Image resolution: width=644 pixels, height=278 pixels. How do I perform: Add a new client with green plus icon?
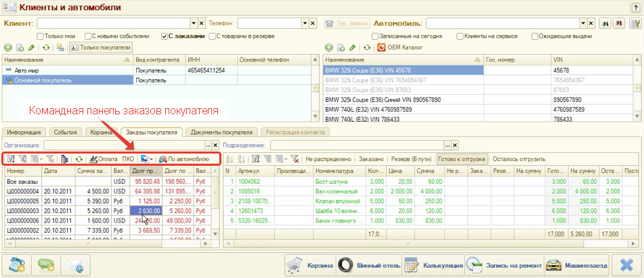tap(8, 47)
